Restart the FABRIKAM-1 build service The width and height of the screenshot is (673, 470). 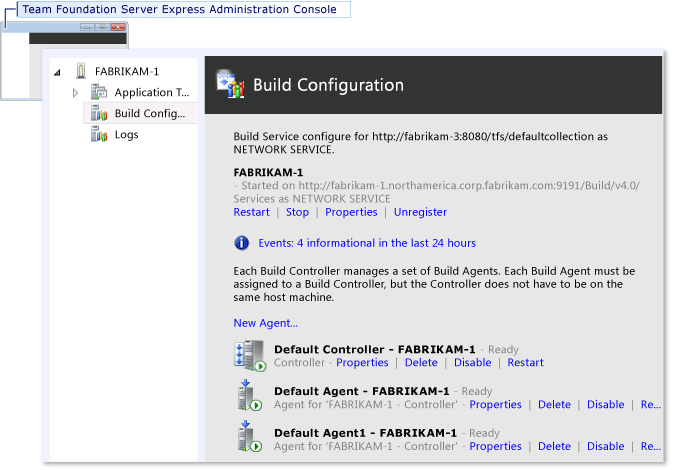[x=252, y=212]
